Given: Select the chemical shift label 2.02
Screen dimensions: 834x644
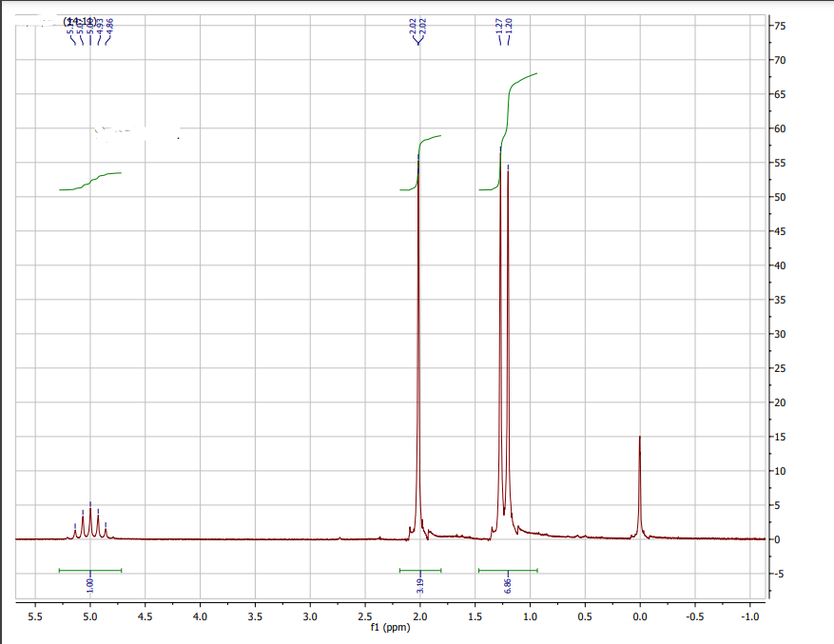Looking at the screenshot, I should (x=413, y=26).
